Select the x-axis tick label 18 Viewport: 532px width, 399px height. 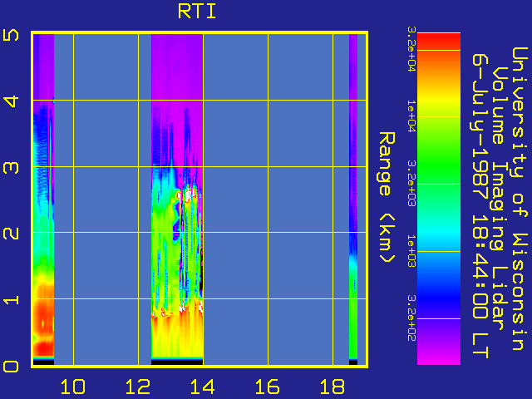(332, 387)
